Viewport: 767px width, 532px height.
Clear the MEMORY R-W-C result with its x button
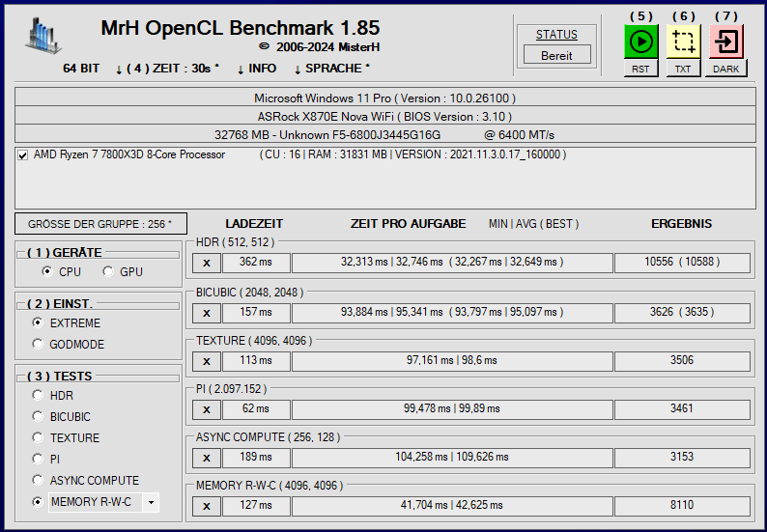pos(207,507)
